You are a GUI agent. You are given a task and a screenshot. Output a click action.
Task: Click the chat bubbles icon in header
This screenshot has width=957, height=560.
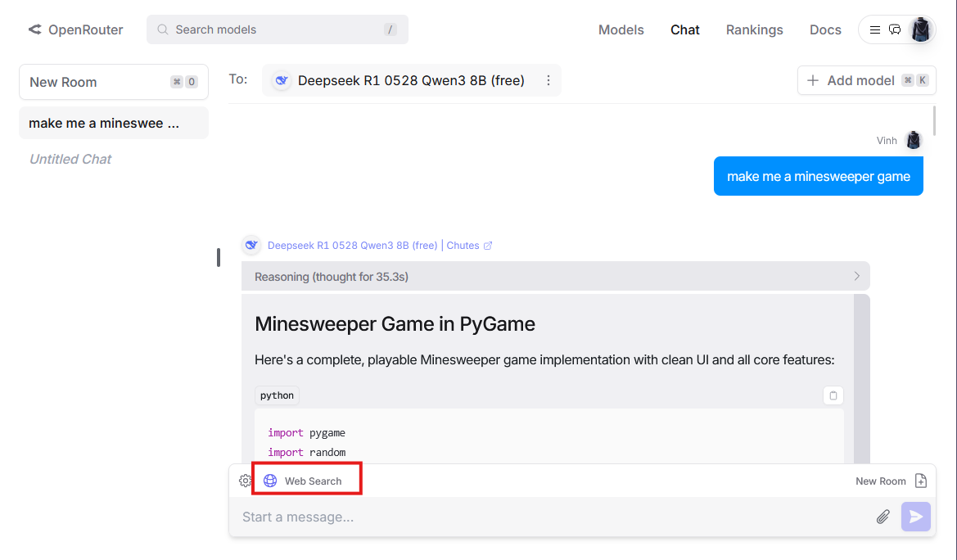pyautogui.click(x=895, y=30)
